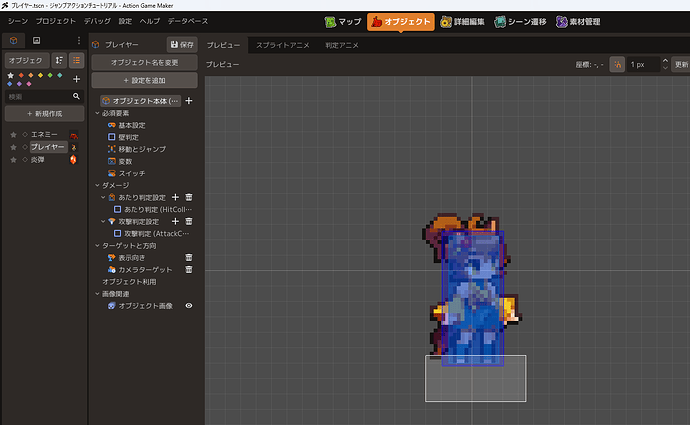Select エネミー in the object list
Screen dimensions: 690x425
[x=44, y=135]
